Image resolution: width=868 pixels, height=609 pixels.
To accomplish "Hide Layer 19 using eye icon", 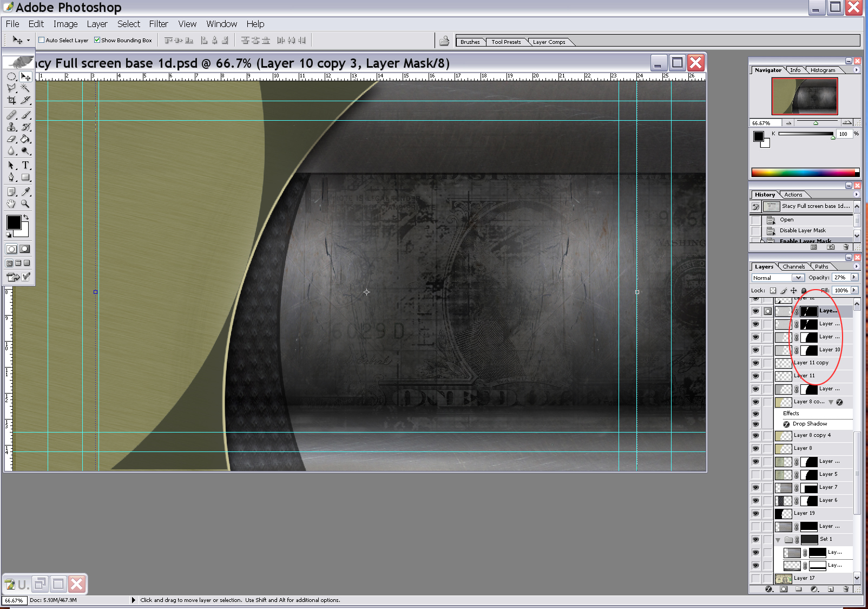I will [755, 513].
